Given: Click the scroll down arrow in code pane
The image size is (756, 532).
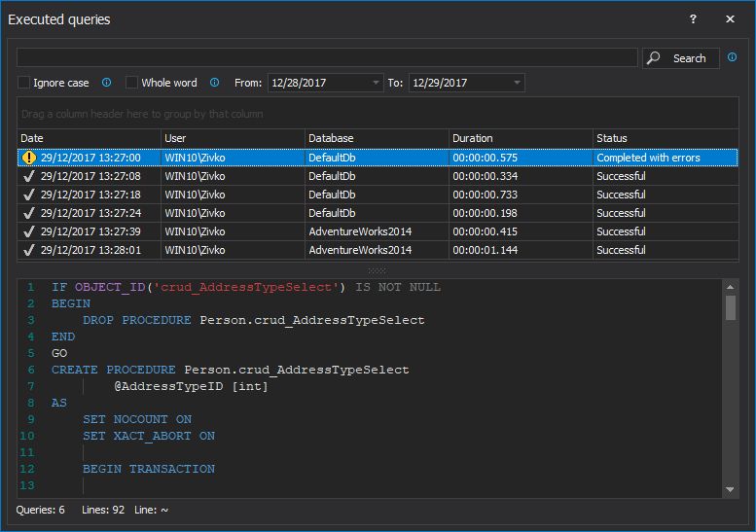Looking at the screenshot, I should [731, 489].
